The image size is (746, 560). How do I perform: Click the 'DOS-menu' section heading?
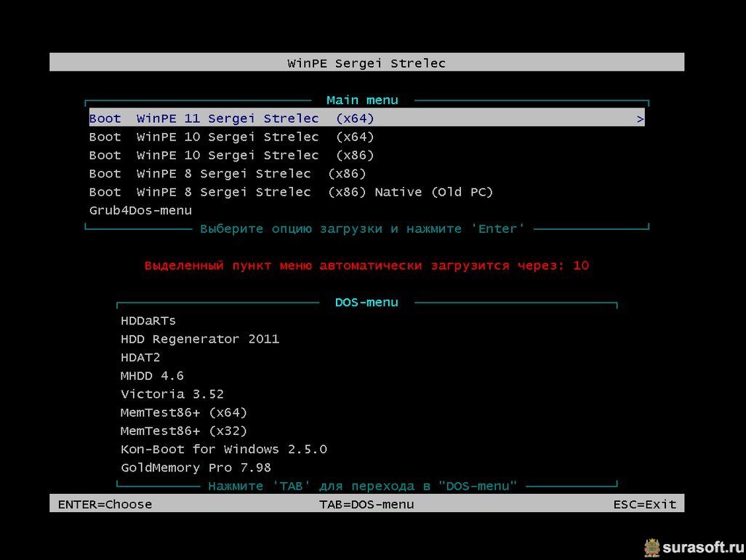point(366,303)
